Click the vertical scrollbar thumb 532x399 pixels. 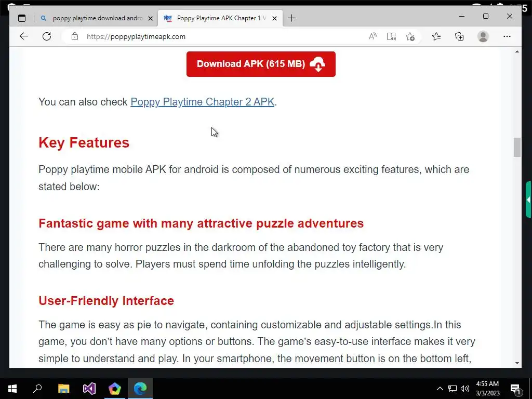(517, 147)
